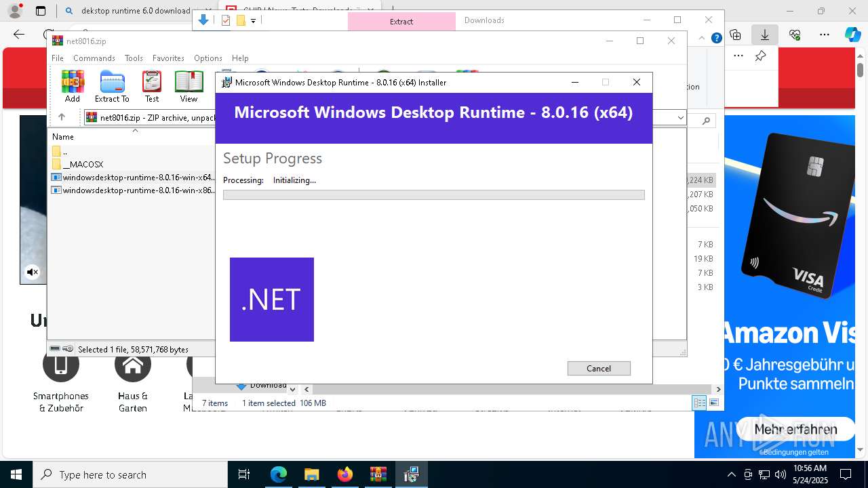The height and width of the screenshot is (488, 868).
Task: Open more options in downloads panel
Action: [738, 56]
